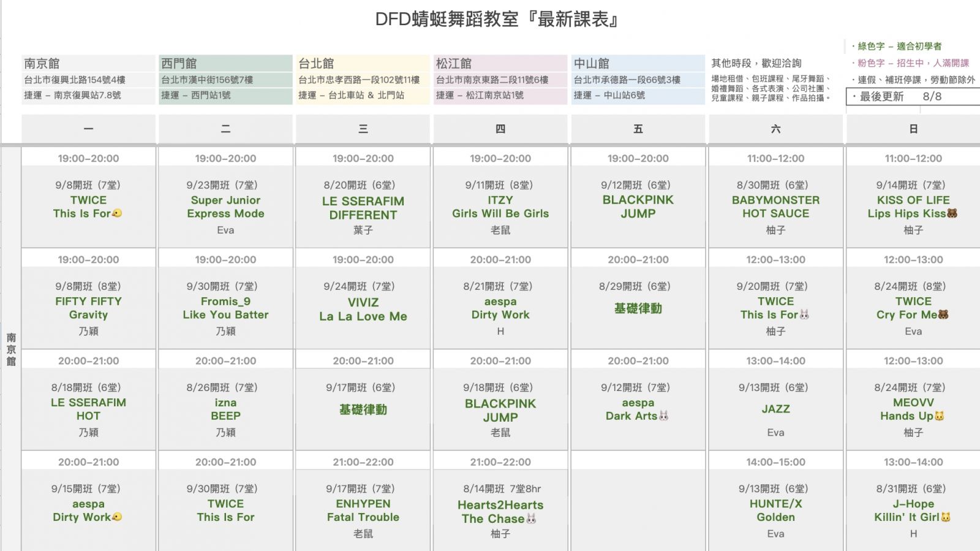Click Thursday BLACKPINK JUMP 9/18 class
Viewport: 980px width, 551px height.
pyautogui.click(x=500, y=411)
